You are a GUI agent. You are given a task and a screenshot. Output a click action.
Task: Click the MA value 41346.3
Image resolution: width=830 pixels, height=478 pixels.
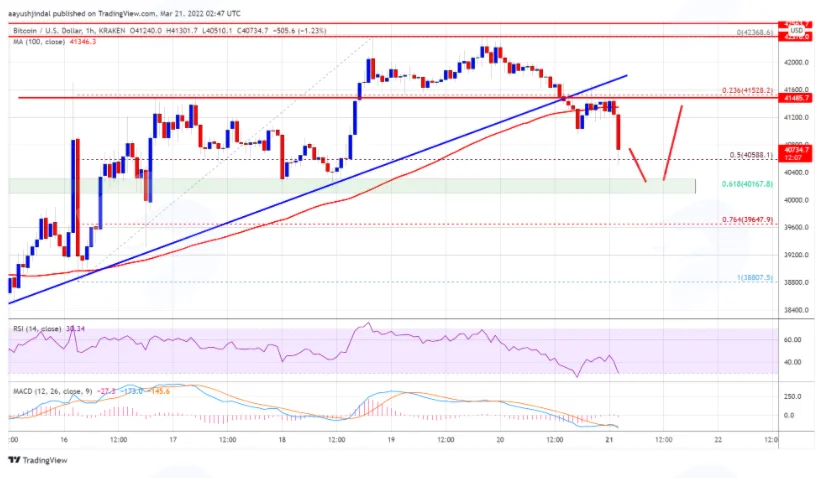tap(83, 41)
